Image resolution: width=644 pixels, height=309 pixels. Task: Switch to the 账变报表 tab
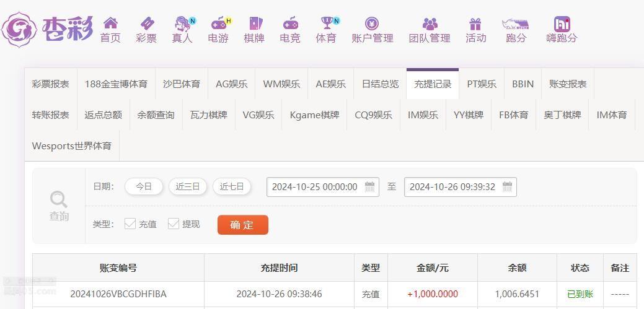pyautogui.click(x=568, y=84)
